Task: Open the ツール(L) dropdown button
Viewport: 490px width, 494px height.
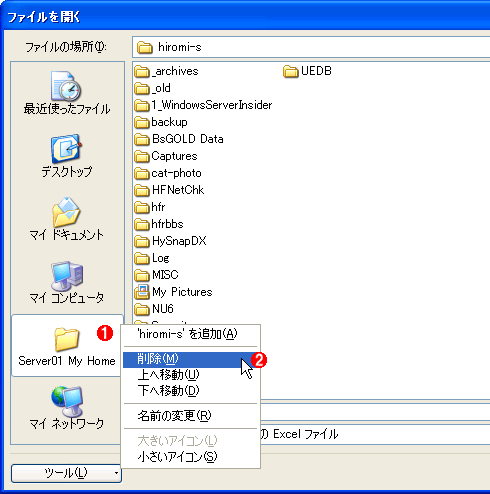Action: coord(66,473)
